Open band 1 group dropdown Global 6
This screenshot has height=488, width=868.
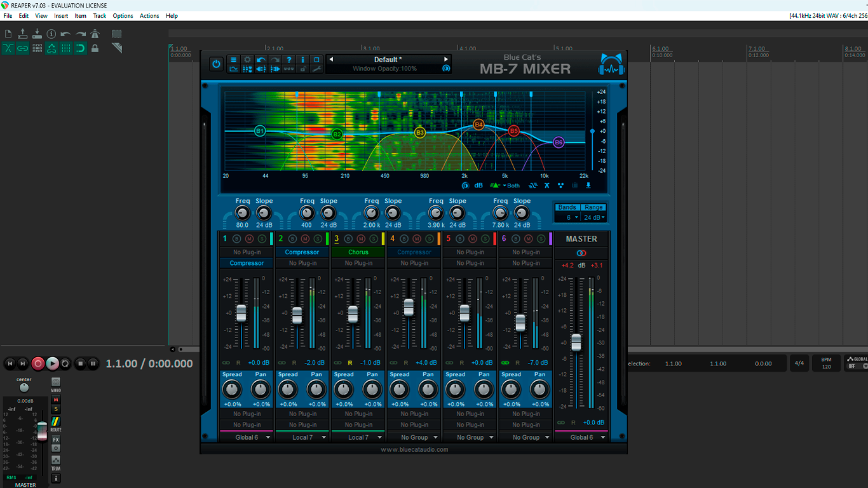(247, 437)
